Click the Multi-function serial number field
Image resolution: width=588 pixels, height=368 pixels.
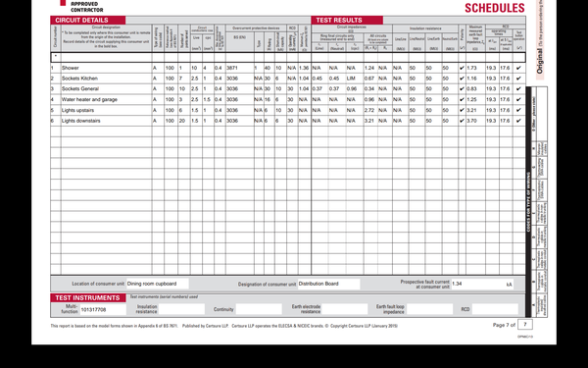coord(103,310)
